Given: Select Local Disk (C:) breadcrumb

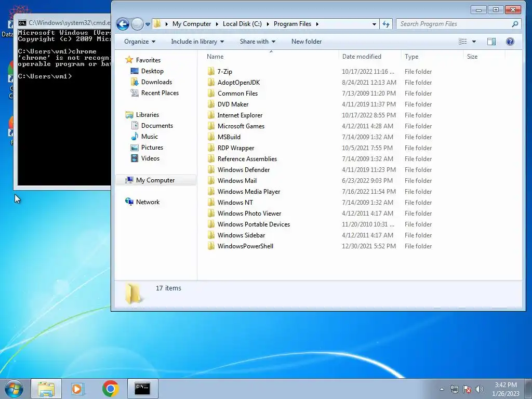Looking at the screenshot, I should tap(242, 24).
